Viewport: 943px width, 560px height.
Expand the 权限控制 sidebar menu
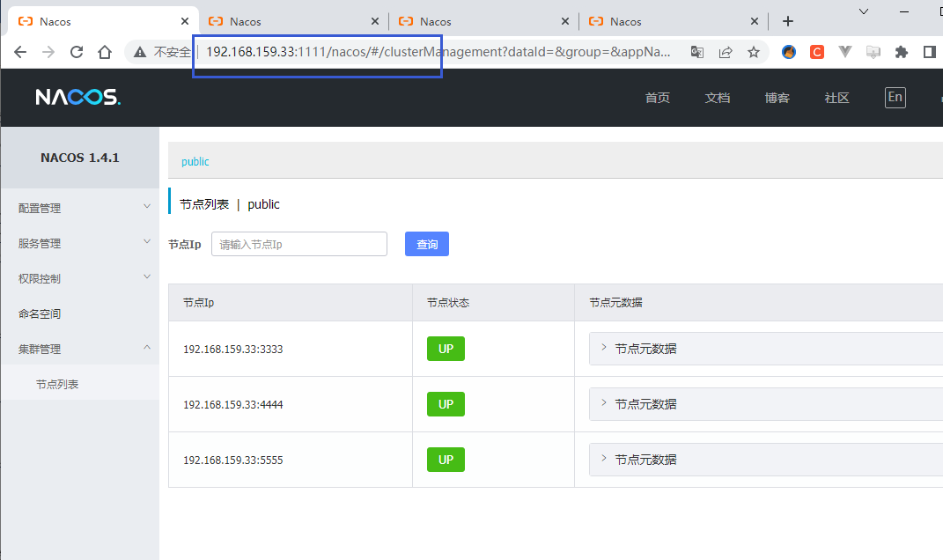(x=80, y=278)
